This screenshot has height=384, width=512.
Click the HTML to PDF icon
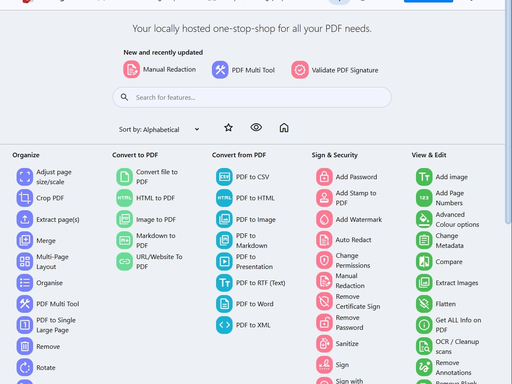[124, 198]
